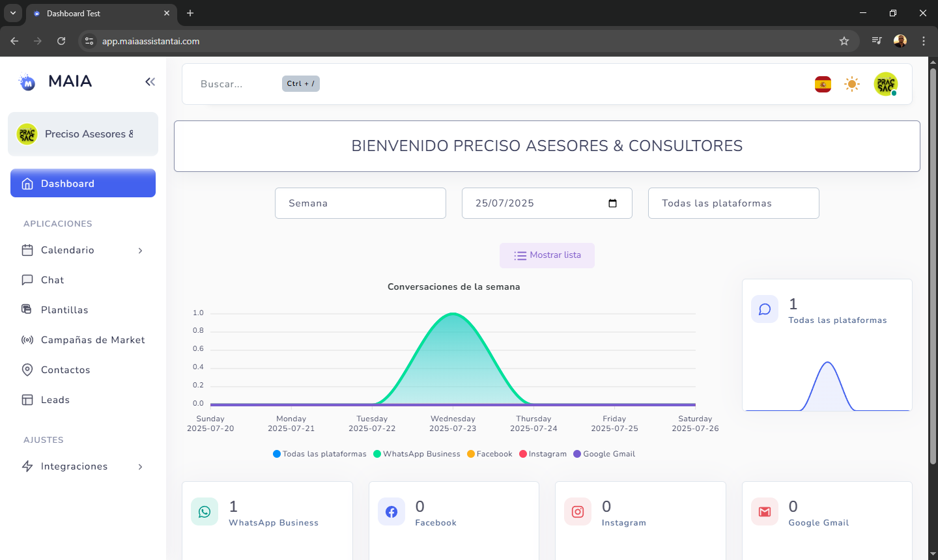Click the WhatsApp Business card icon
Image resolution: width=938 pixels, height=560 pixels.
point(205,512)
